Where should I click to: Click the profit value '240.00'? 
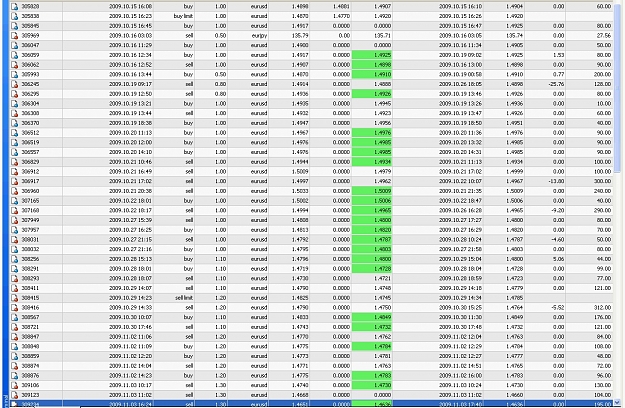pos(602,191)
